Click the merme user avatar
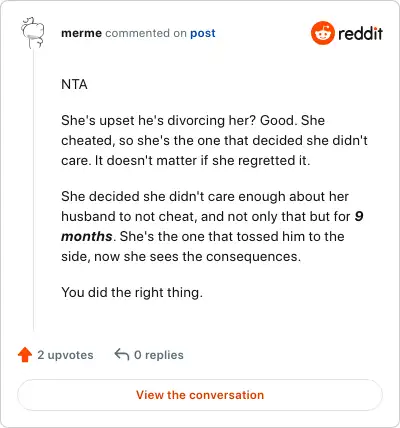Screen dimensions: 400x428 (x=33, y=33)
